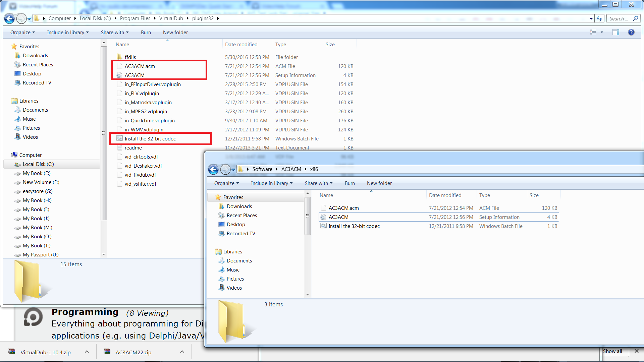The height and width of the screenshot is (362, 644).
Task: Select easystore (G:) drive
Action: coord(38,191)
